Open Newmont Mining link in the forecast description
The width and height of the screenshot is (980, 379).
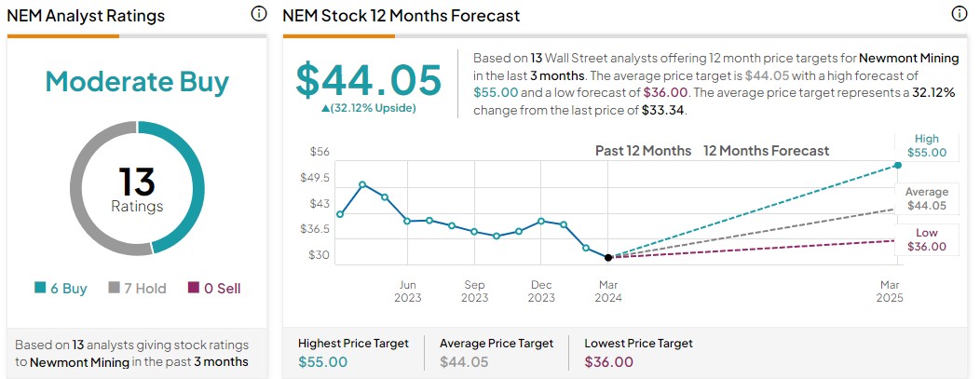(909, 58)
